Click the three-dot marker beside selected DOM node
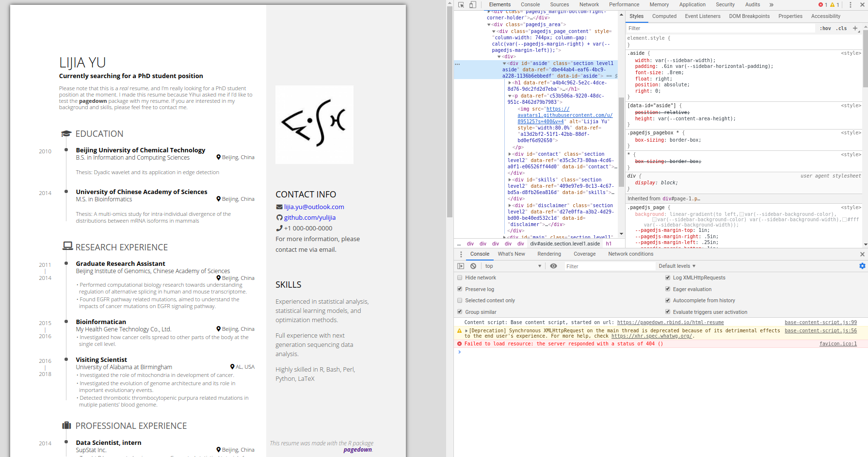This screenshot has width=868, height=457. pyautogui.click(x=457, y=64)
